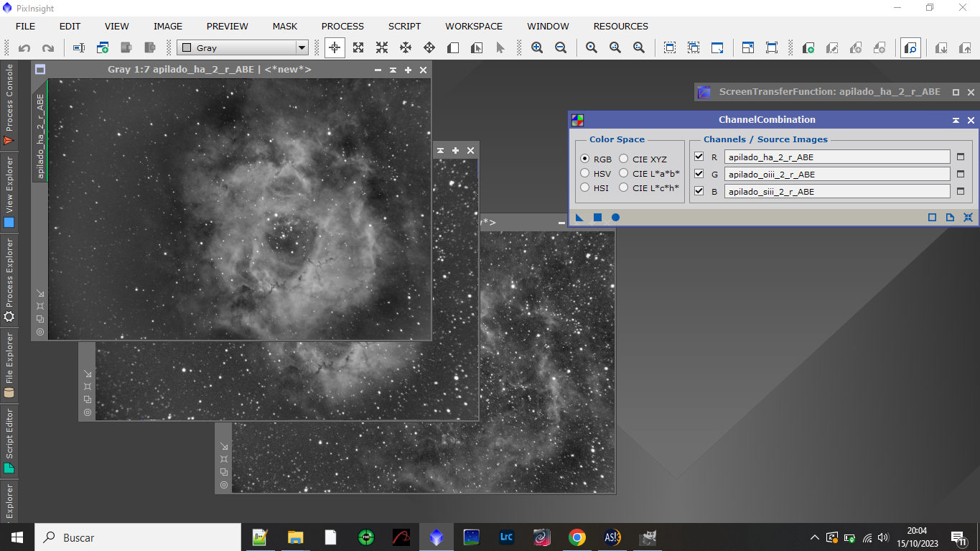Maximize the ScreenTransferFunction window
The width and height of the screenshot is (980, 551).
point(956,92)
